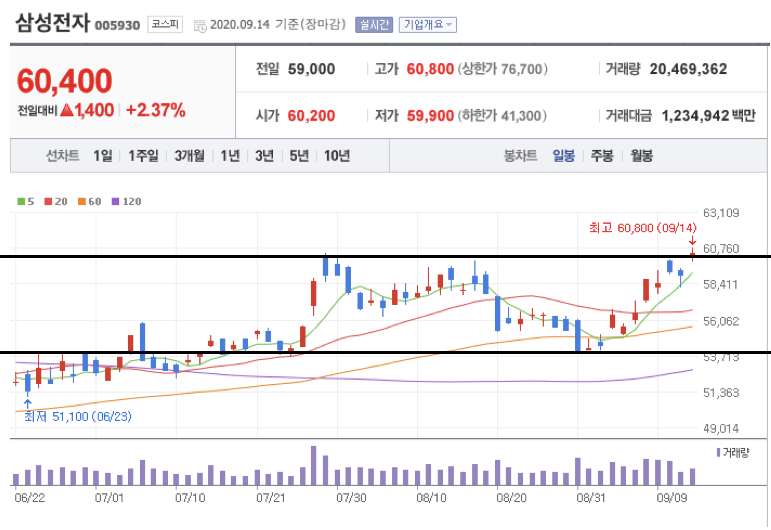The width and height of the screenshot is (771, 530).
Task: Click the open price value 60,200
Action: coord(311,116)
